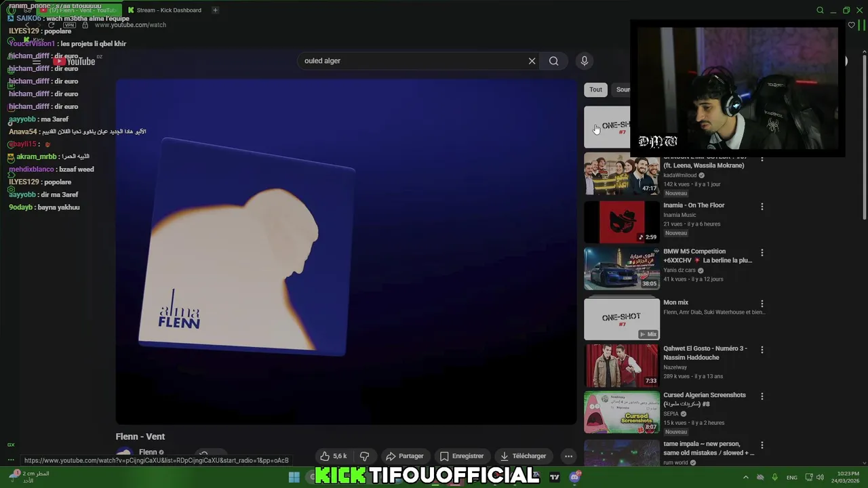Open the tame impala video thumbnail
868x488 pixels.
(x=622, y=454)
